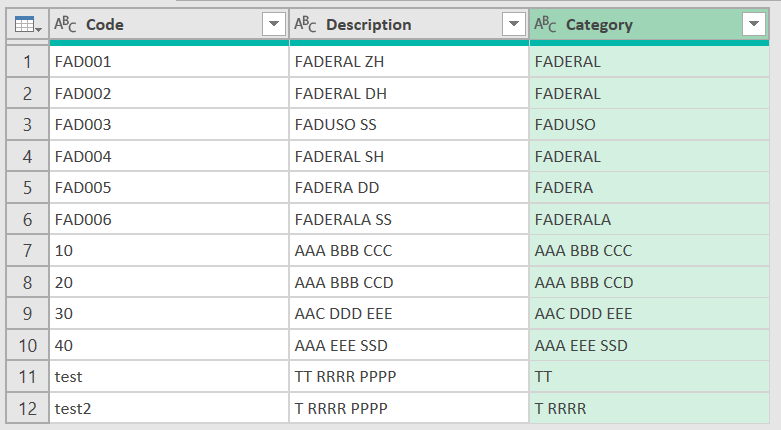Click the FADERALA category cell

pyautogui.click(x=649, y=219)
